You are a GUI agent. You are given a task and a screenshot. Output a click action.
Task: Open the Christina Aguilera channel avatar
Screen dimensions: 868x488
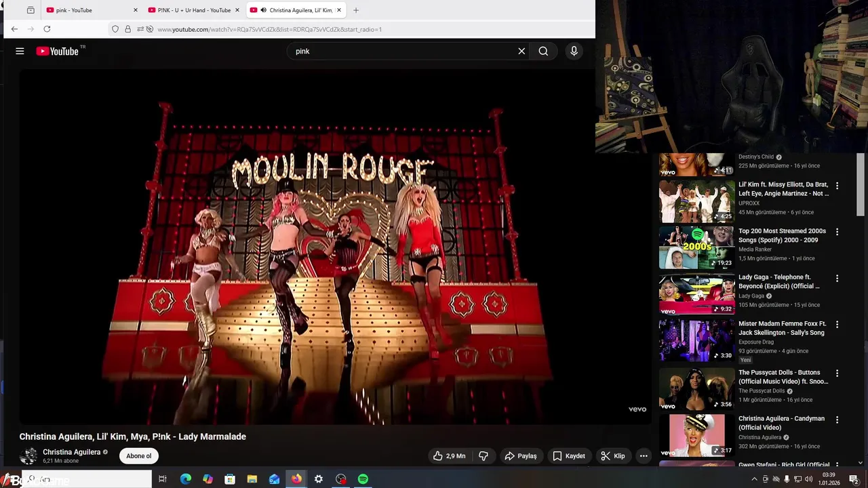click(x=29, y=456)
